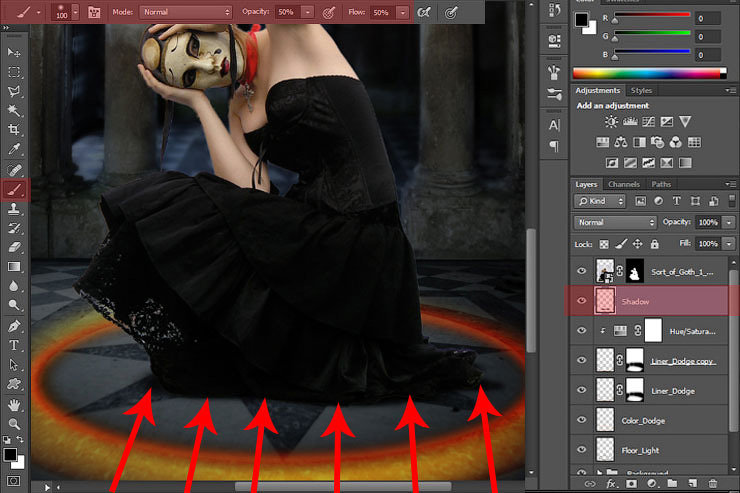Open the brush Mode dropdown
The height and width of the screenshot is (493, 740).
[184, 12]
